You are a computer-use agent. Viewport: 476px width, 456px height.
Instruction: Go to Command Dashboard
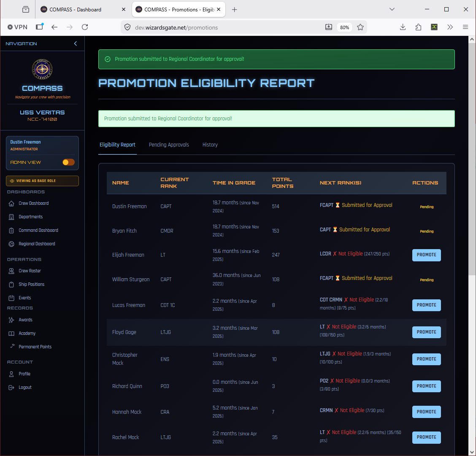point(38,230)
